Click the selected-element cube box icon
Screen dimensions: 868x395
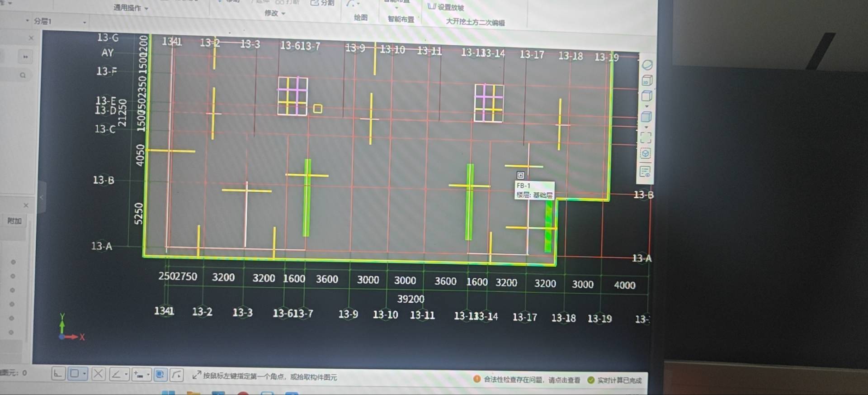coord(646,153)
